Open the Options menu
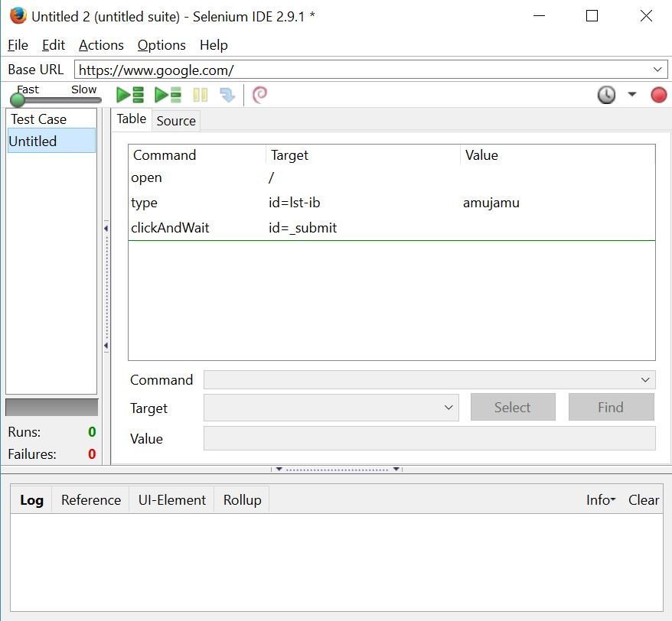Viewport: 672px width, 621px height. 161,45
